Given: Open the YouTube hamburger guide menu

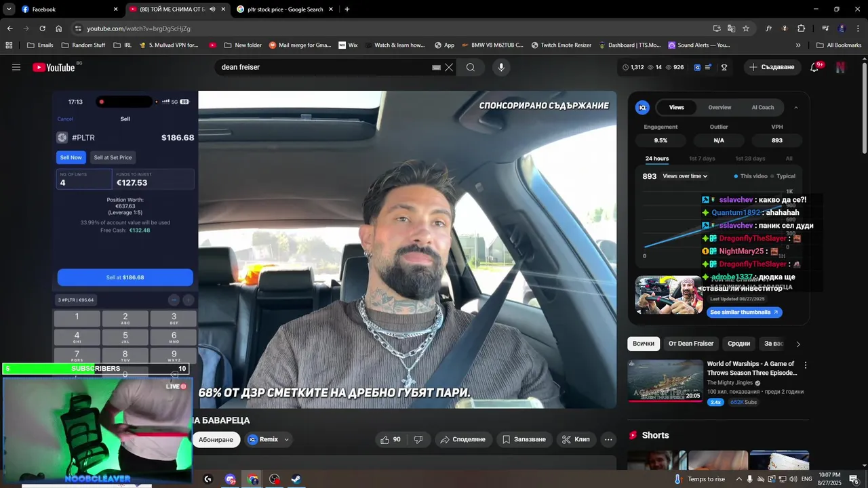Looking at the screenshot, I should 16,67.
